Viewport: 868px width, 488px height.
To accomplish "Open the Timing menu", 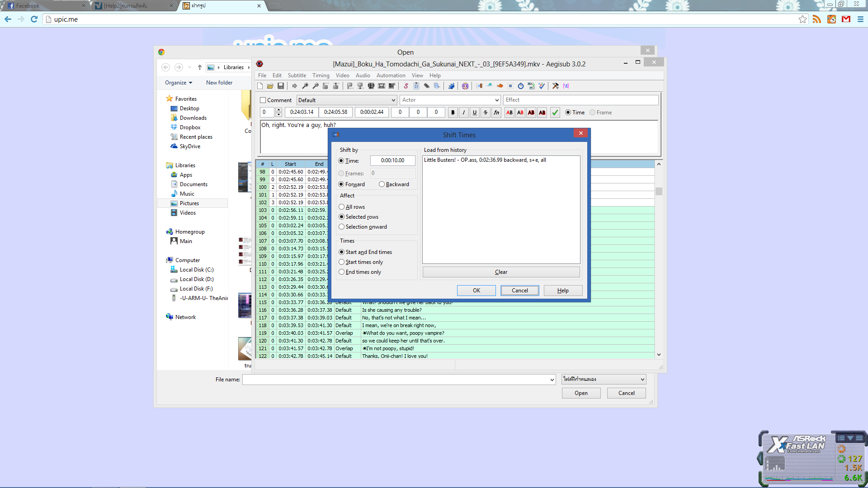I will [321, 75].
